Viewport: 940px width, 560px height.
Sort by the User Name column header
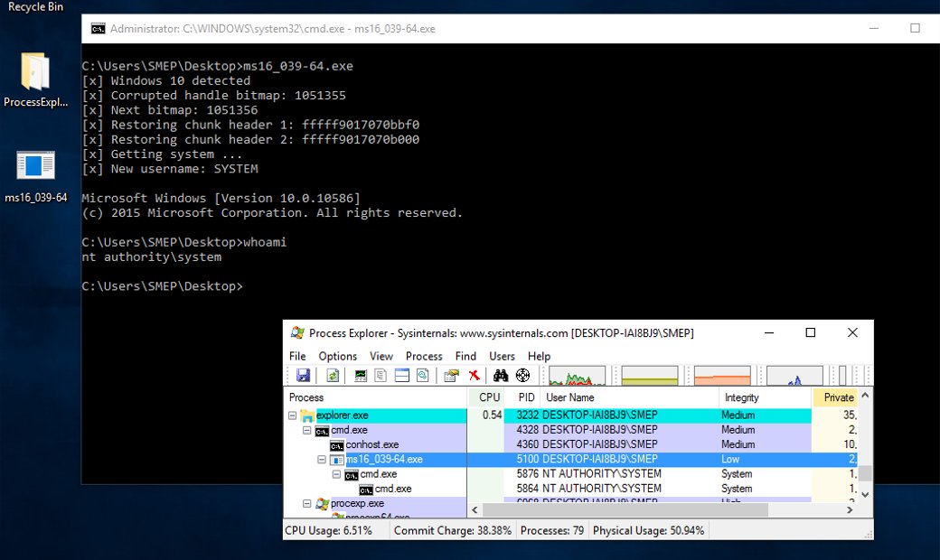(630, 397)
